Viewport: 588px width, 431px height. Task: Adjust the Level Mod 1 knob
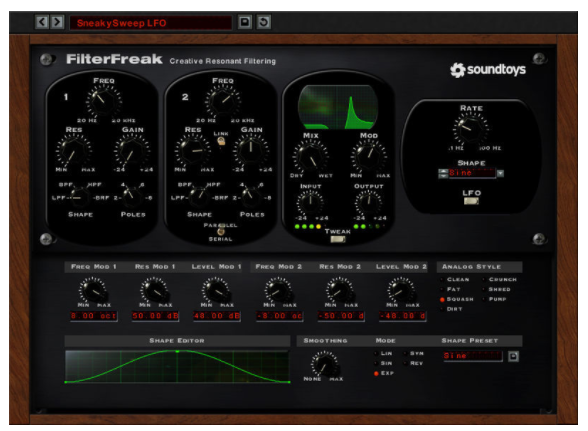(x=216, y=291)
